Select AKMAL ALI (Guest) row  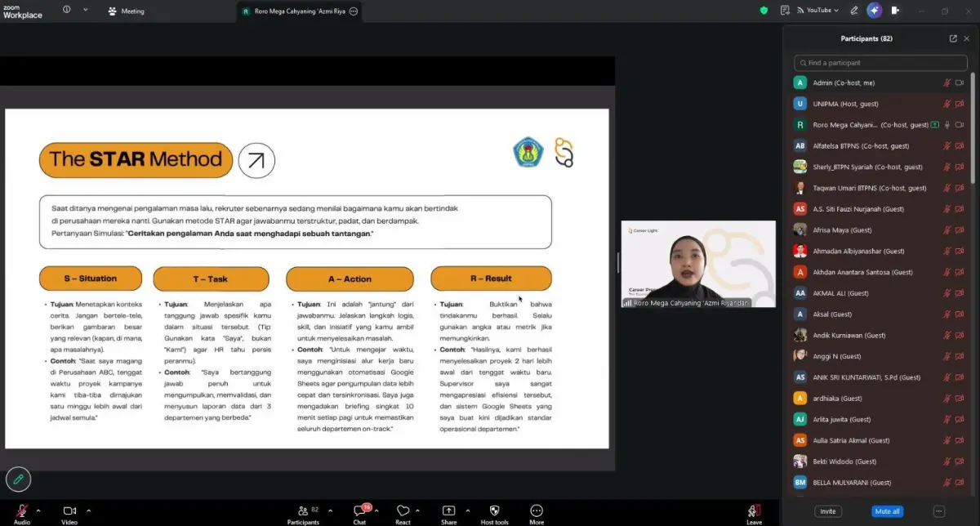click(x=880, y=293)
